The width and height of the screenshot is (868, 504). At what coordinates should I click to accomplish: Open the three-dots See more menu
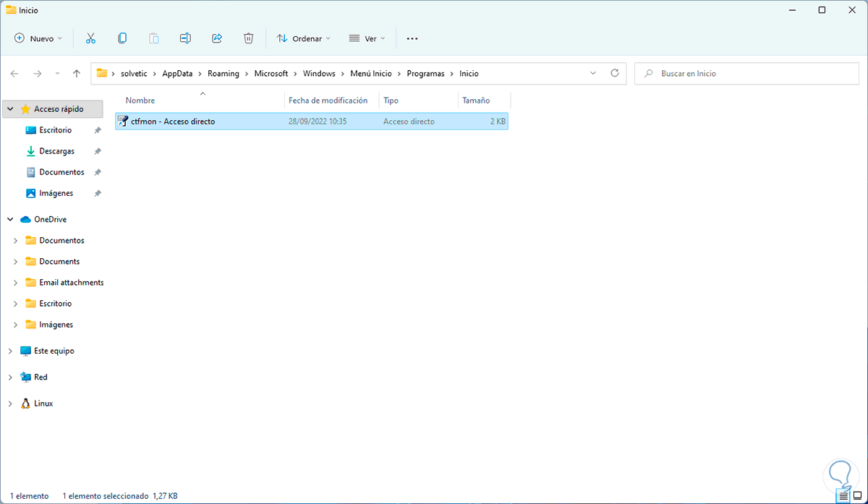point(412,38)
